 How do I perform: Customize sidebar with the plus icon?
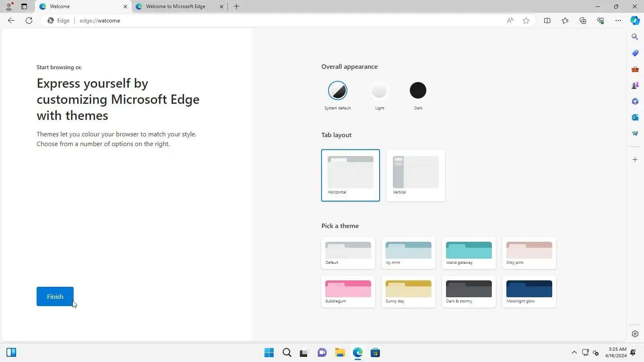[x=635, y=160]
